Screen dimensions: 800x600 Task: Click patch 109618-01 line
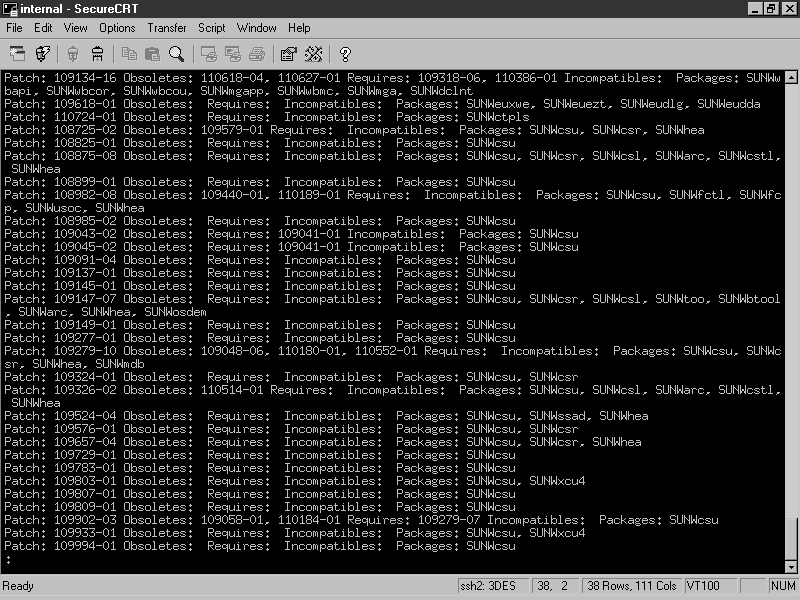(382, 104)
